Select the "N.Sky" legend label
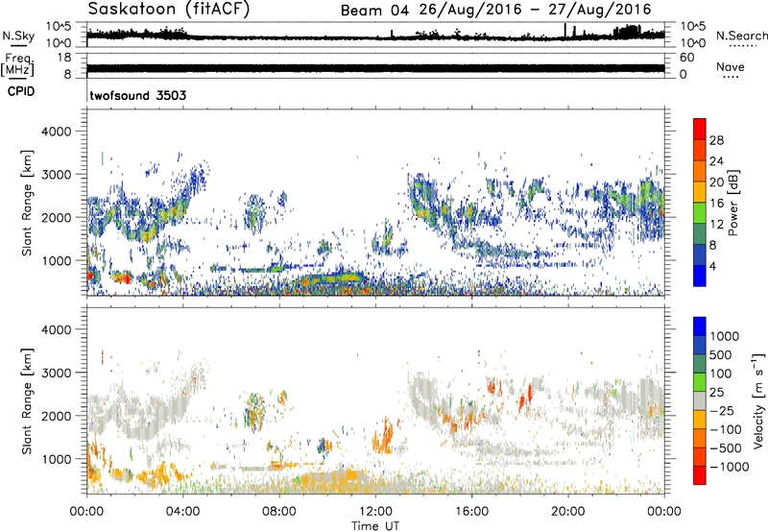768x532 pixels. tap(18, 36)
